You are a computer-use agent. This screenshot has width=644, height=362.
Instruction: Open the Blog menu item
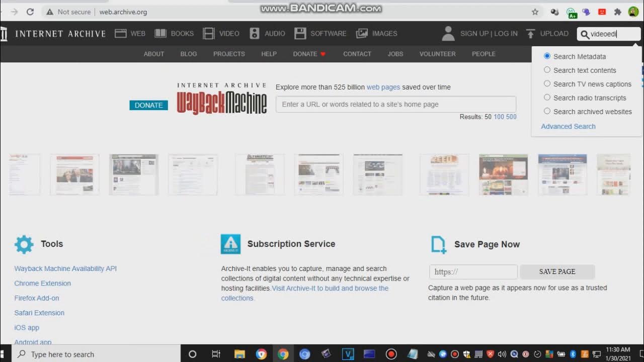click(189, 54)
